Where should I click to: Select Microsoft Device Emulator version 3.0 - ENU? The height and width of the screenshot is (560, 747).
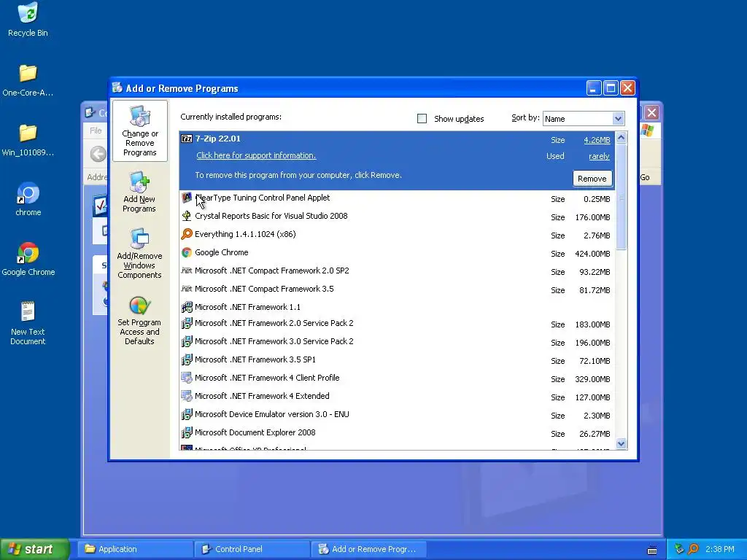tap(398, 415)
